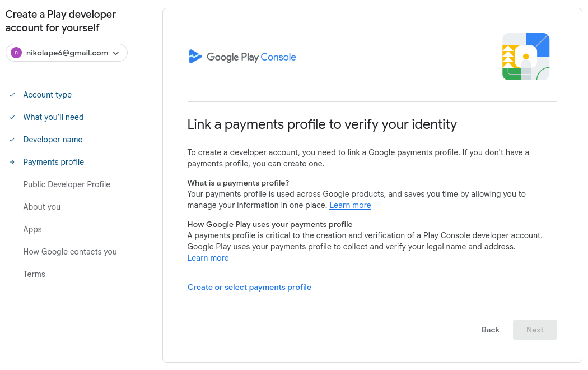The image size is (588, 370).
Task: Click the purple account avatar icon
Action: coord(16,53)
